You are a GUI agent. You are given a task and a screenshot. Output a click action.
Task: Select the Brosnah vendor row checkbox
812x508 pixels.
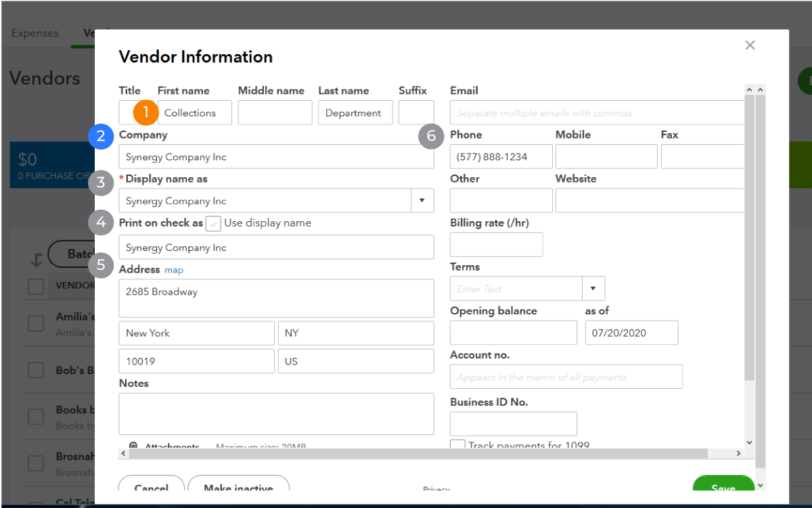pos(36,463)
